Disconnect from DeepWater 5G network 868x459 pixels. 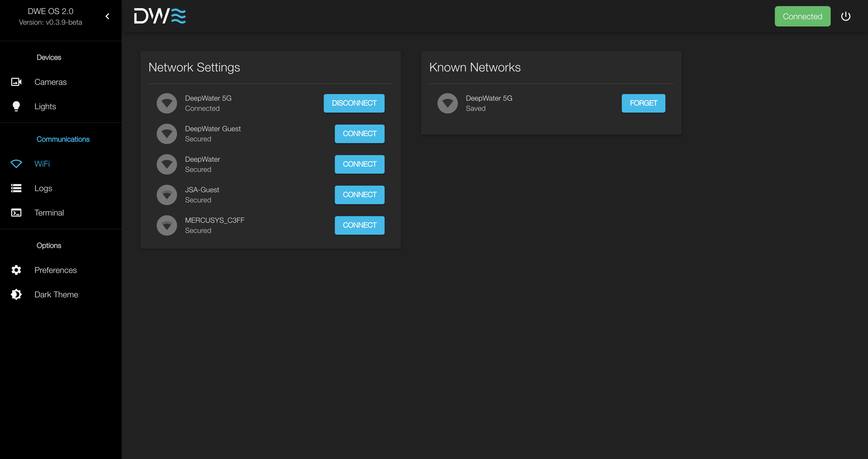(354, 103)
